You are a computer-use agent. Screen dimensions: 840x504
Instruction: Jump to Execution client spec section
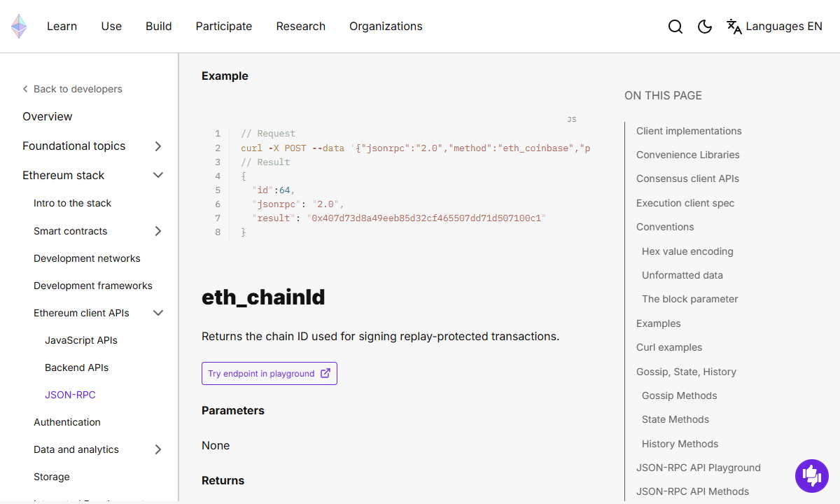click(x=685, y=203)
